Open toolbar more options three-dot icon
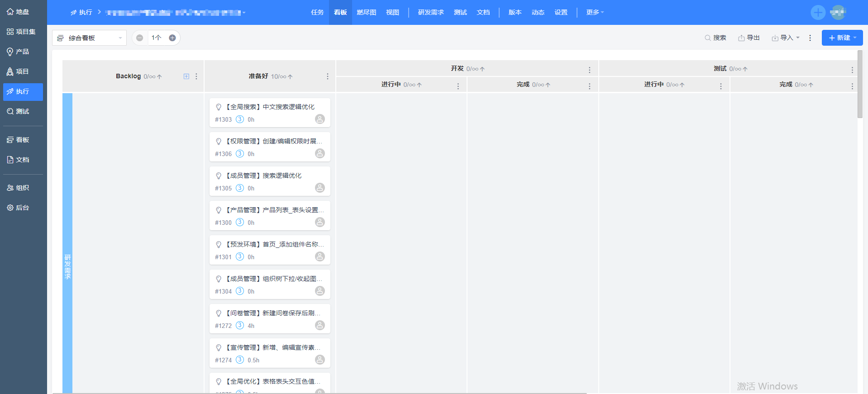This screenshot has width=868, height=394. tap(810, 38)
